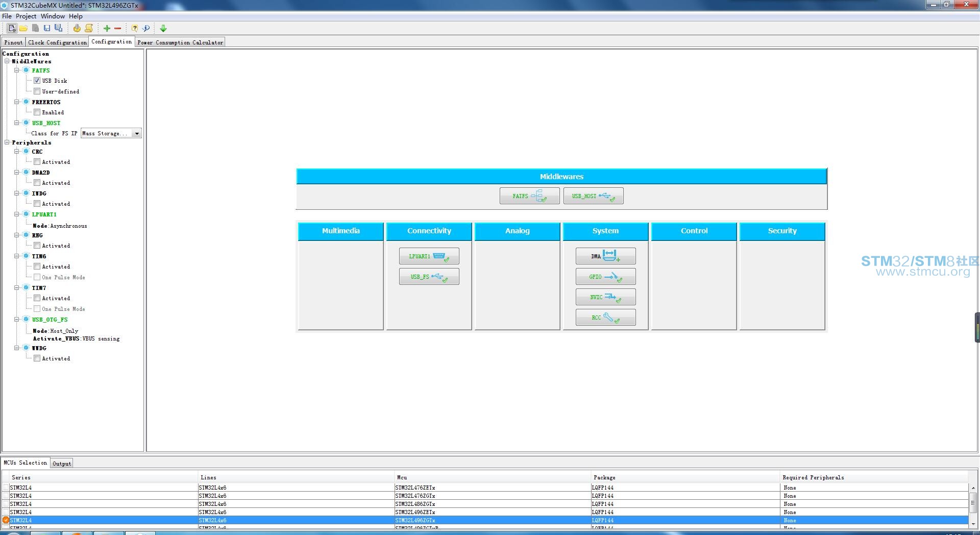Collapse the FATFS tree node
Screen dimensions: 980x535
(16, 70)
